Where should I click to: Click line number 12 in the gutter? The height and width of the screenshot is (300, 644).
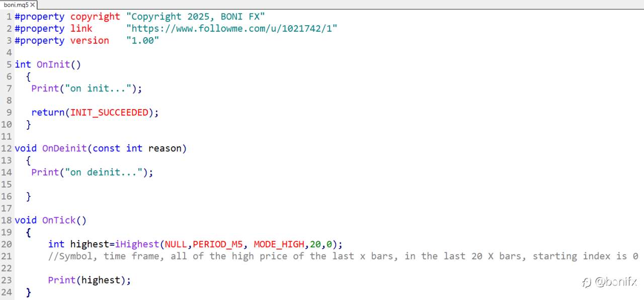pos(7,148)
